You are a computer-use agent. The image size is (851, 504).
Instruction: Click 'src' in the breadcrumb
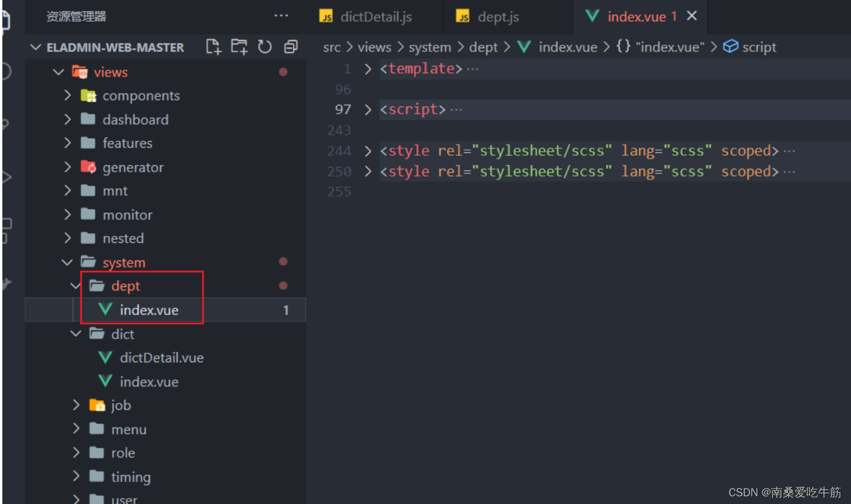pos(332,47)
